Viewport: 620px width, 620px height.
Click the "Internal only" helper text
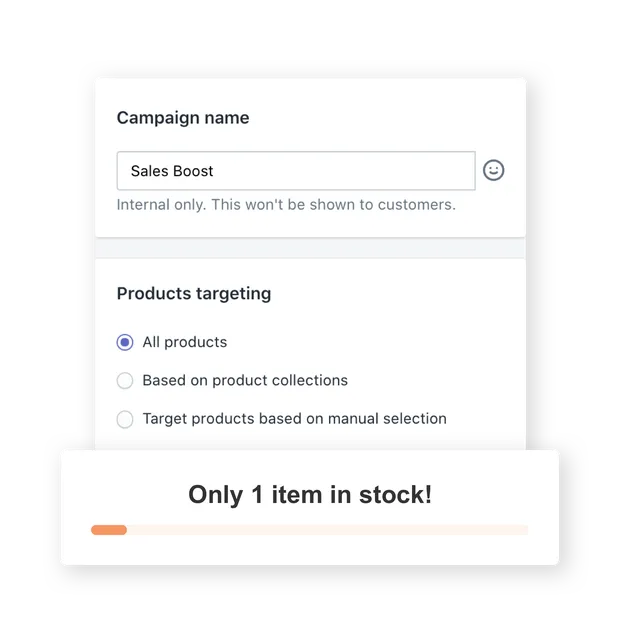286,205
